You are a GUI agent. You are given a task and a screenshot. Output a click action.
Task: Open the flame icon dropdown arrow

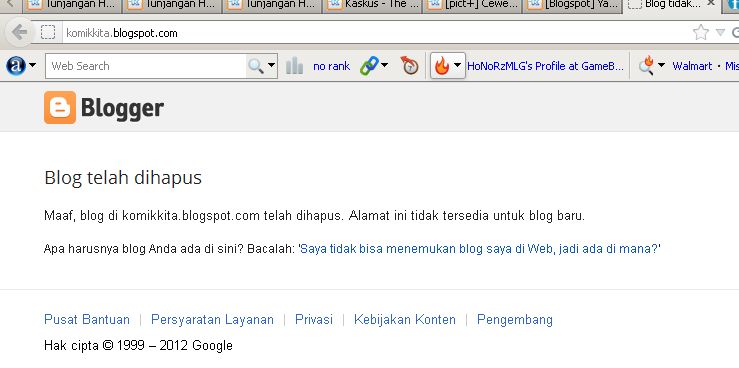[458, 65]
